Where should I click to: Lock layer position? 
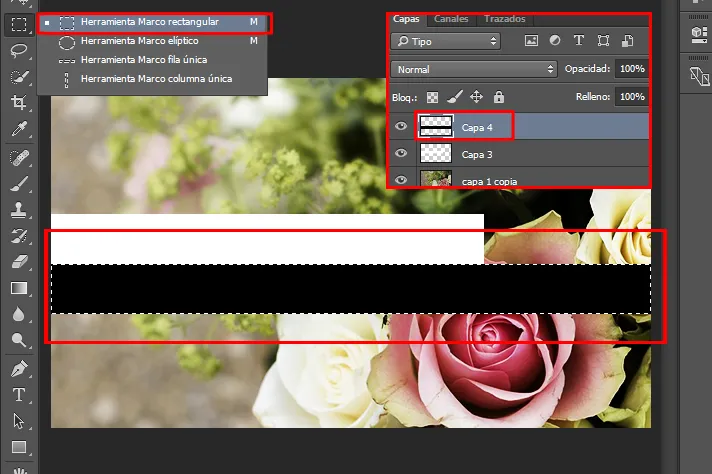pos(476,97)
